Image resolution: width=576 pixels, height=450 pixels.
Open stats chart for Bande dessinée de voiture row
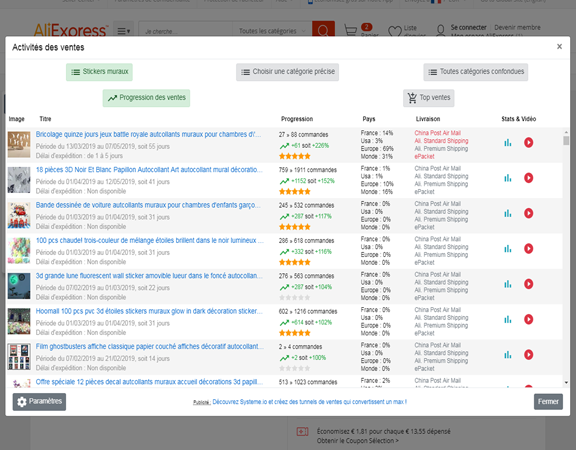pos(508,213)
